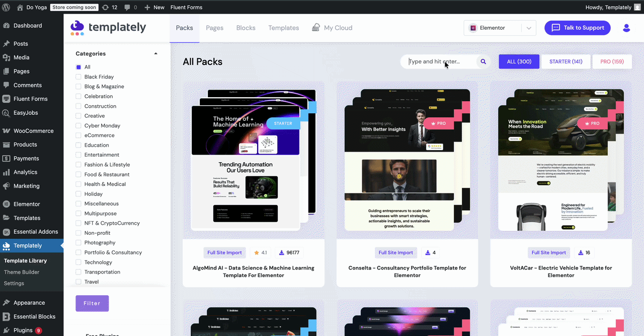Click Full Site Import on AlgoMind AI
Image resolution: width=644 pixels, height=336 pixels.
coord(224,252)
